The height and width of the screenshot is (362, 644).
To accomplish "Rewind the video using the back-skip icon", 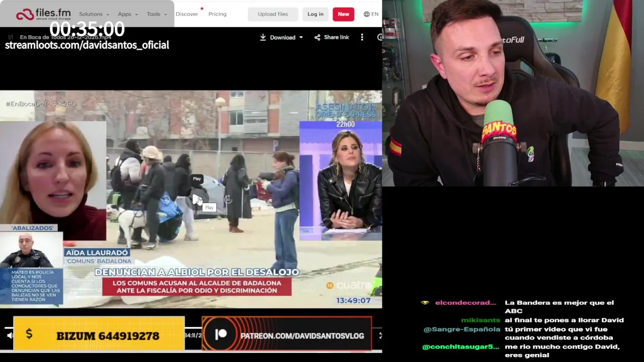I will 166,199.
